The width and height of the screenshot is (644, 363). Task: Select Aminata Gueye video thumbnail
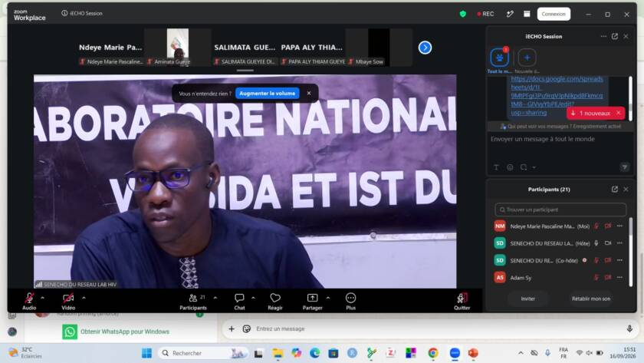[x=177, y=47]
